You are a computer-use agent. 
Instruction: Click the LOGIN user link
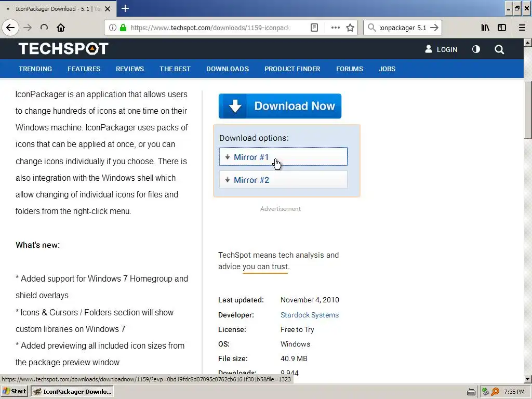pyautogui.click(x=441, y=49)
